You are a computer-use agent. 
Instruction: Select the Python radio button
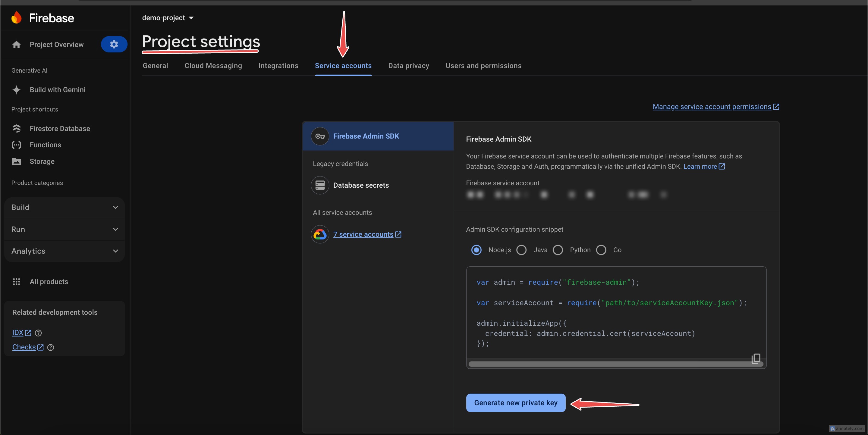point(558,250)
